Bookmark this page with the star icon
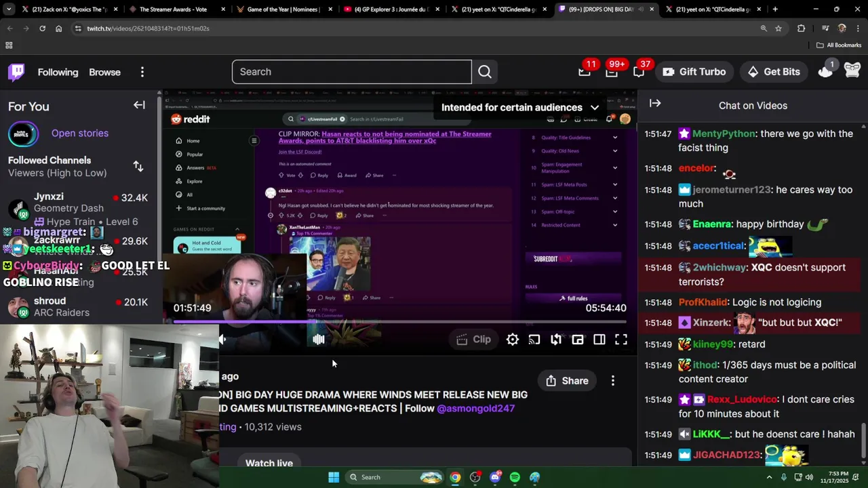 click(x=778, y=28)
